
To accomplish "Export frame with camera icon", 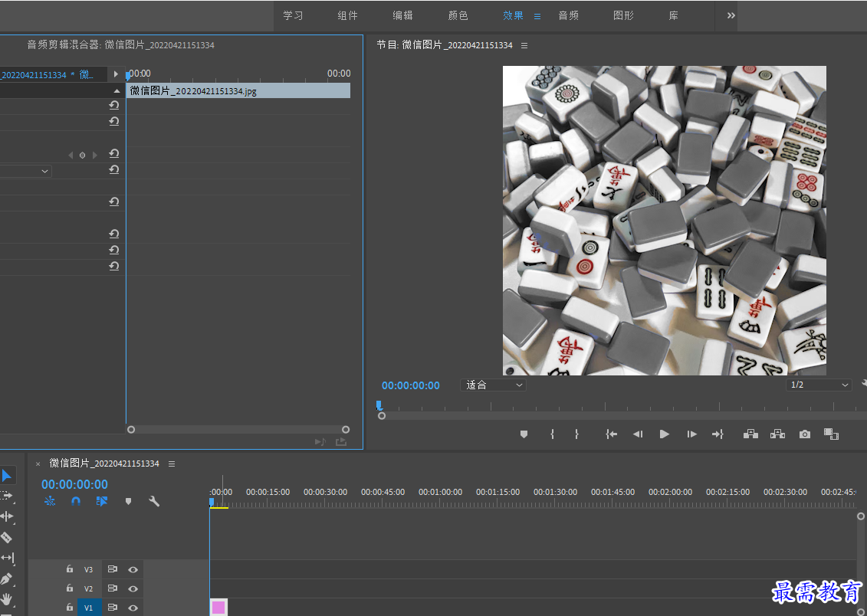I will (804, 434).
